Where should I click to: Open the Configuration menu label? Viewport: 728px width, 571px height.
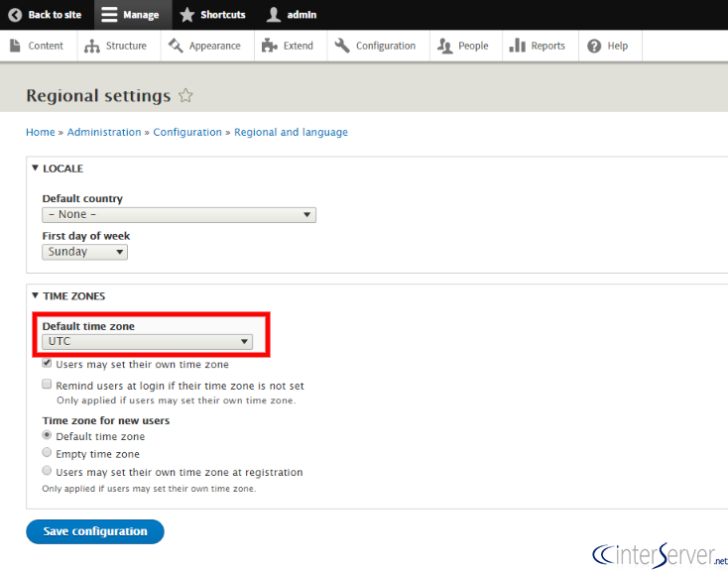pos(386,46)
